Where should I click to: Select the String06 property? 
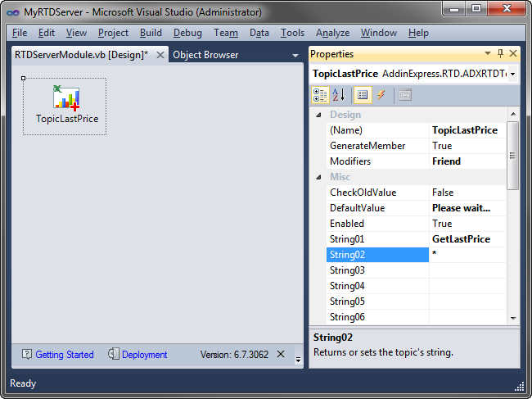click(377, 318)
